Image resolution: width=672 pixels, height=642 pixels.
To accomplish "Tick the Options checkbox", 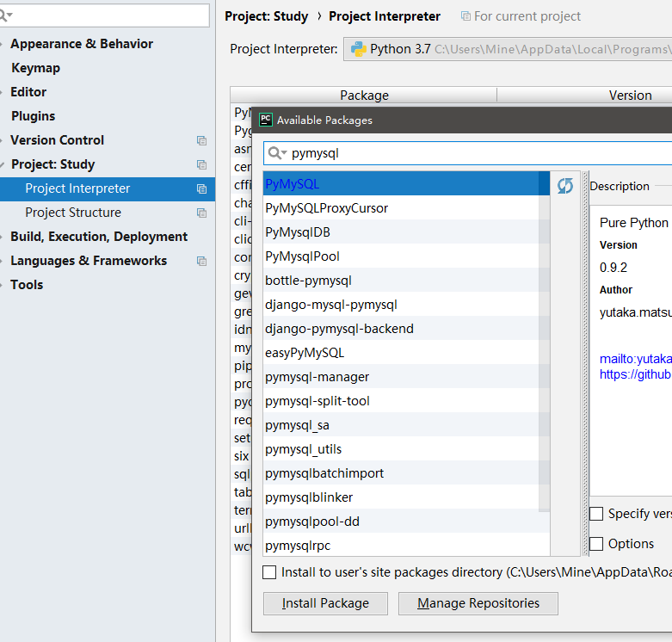I will click(x=596, y=544).
